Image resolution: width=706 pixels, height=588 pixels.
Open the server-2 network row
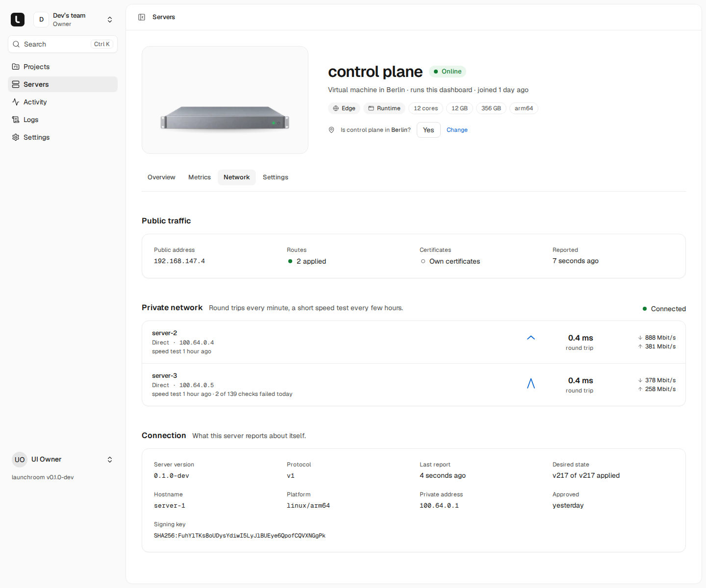[414, 342]
